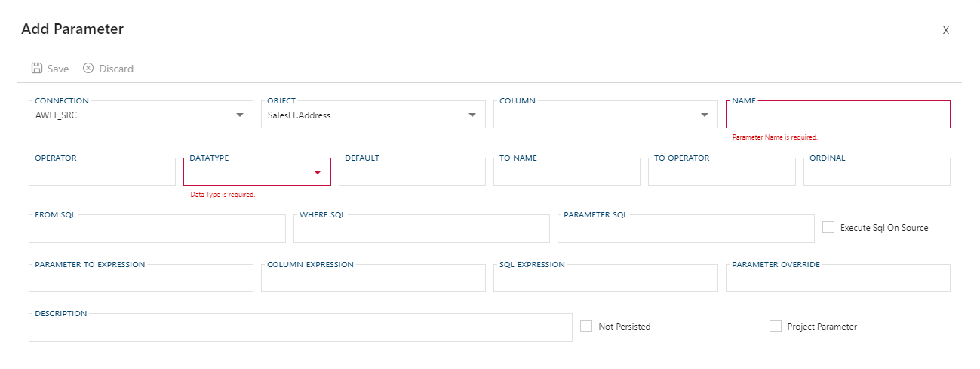The width and height of the screenshot is (980, 369).
Task: Select the Description text field
Action: 300,328
